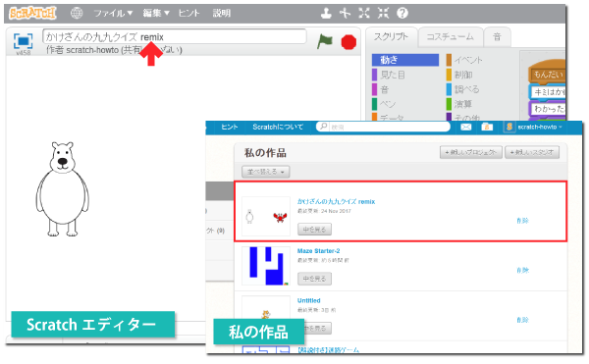Select the grow sprite tool
The width and height of the screenshot is (589, 364).
pyautogui.click(x=364, y=13)
